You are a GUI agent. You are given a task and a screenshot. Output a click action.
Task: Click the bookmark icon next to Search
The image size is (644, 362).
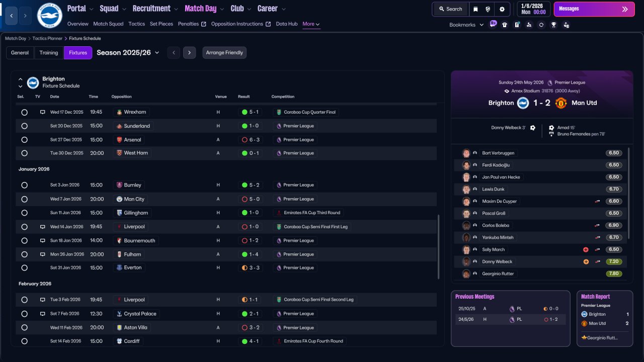[475, 9]
